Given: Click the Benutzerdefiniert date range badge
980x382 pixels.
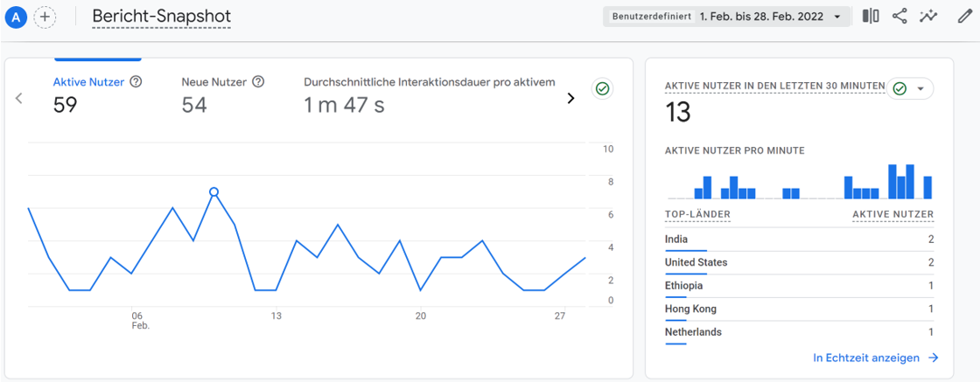Looking at the screenshot, I should 652,17.
